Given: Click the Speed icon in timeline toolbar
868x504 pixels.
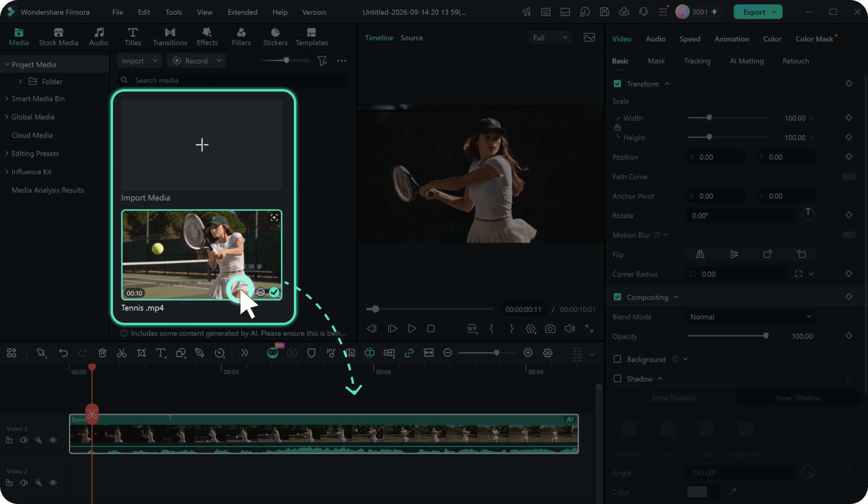Looking at the screenshot, I should click(220, 353).
